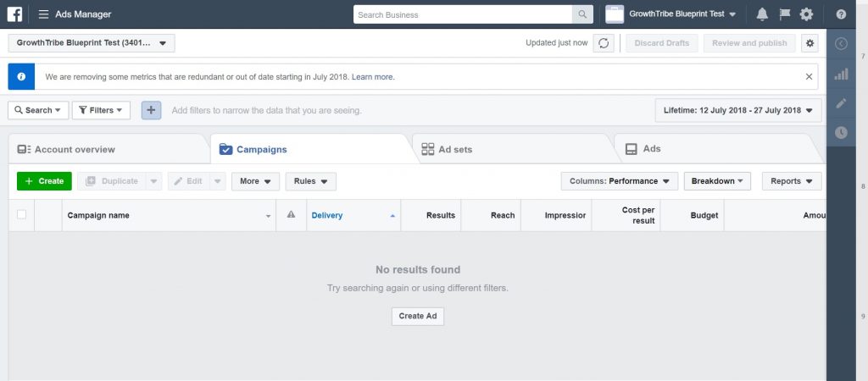Open the Lifetime date range dropdown
Image resolution: width=868 pixels, height=381 pixels.
[737, 110]
